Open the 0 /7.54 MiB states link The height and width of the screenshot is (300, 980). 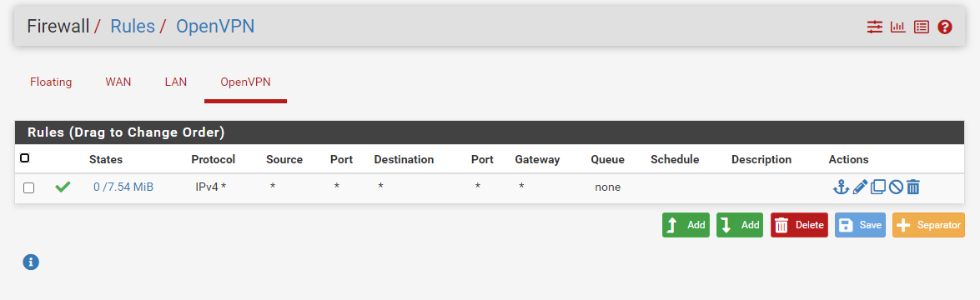tap(123, 187)
